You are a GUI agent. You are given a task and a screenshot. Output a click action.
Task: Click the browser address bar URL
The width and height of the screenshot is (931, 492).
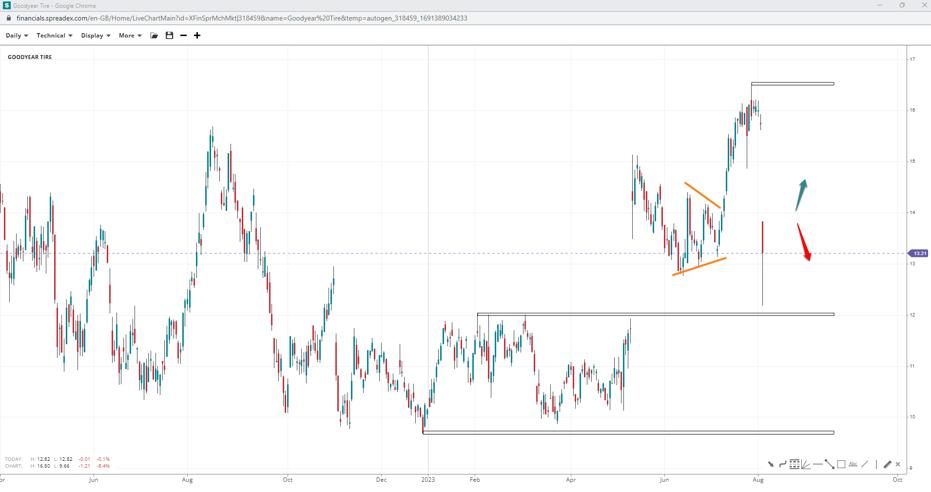click(x=240, y=18)
